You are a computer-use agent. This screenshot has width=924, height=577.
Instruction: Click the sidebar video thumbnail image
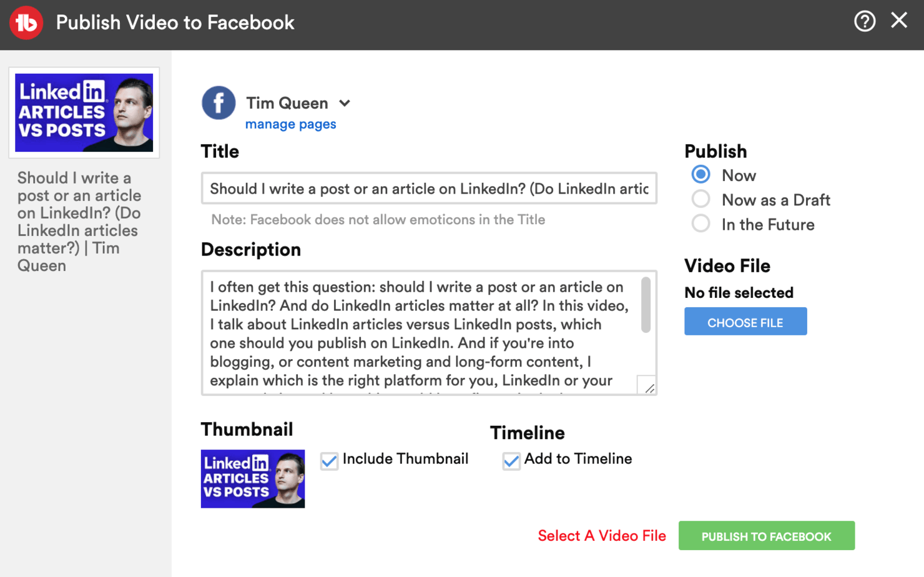tap(84, 113)
